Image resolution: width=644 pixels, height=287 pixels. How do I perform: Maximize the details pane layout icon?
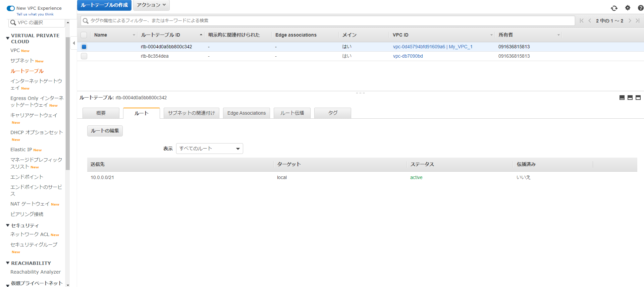click(x=638, y=98)
